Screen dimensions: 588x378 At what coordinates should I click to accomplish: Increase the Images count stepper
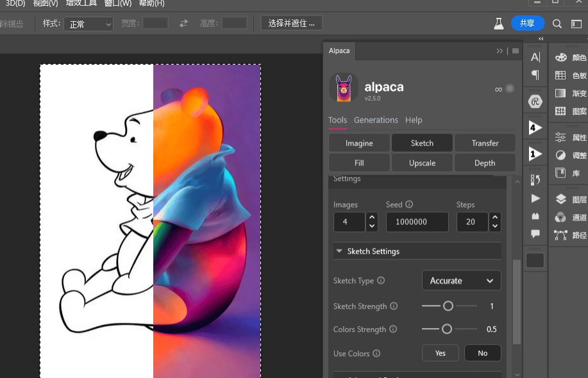click(372, 217)
